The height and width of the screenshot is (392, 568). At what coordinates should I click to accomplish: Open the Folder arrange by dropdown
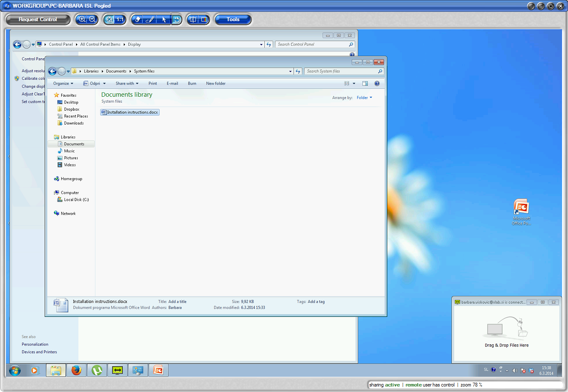[364, 98]
